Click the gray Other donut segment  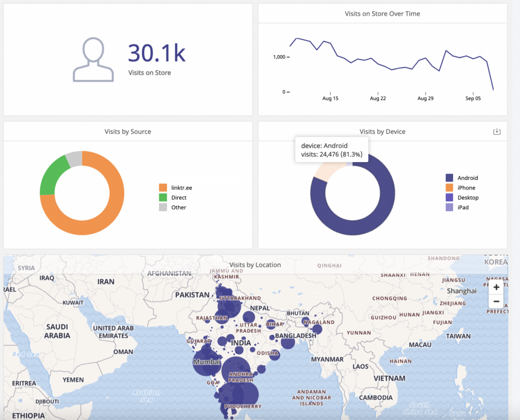(x=74, y=158)
